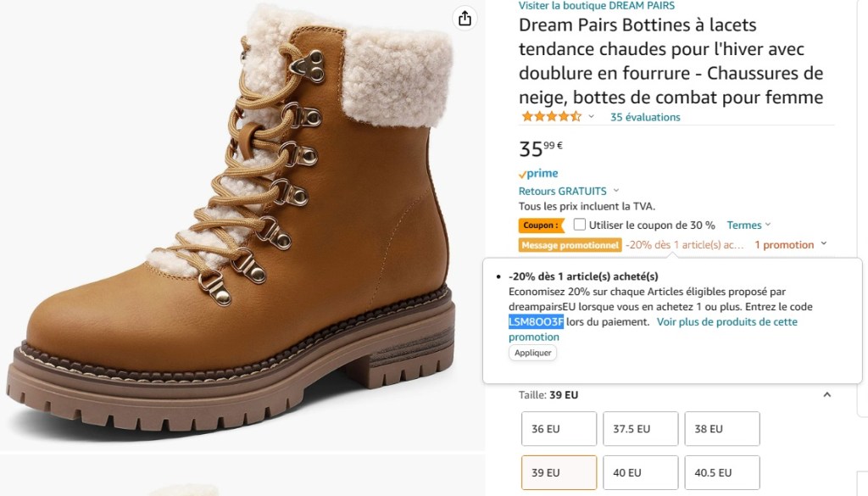Open Voir plus de produits promotion link
The width and height of the screenshot is (868, 496).
click(x=726, y=322)
